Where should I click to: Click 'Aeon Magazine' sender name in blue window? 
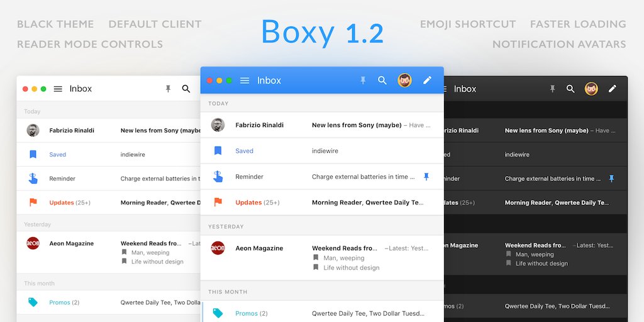point(259,248)
